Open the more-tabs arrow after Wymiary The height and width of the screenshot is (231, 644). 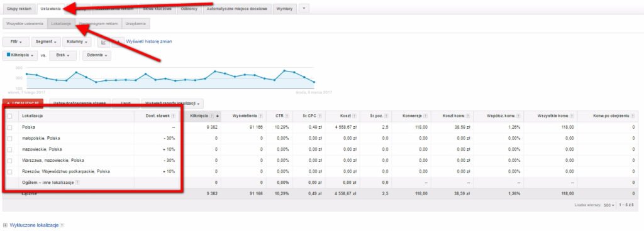coord(304,8)
